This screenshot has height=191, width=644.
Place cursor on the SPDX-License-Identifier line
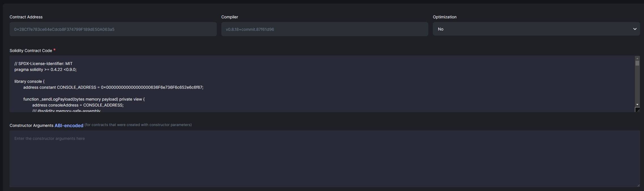pyautogui.click(x=44, y=64)
